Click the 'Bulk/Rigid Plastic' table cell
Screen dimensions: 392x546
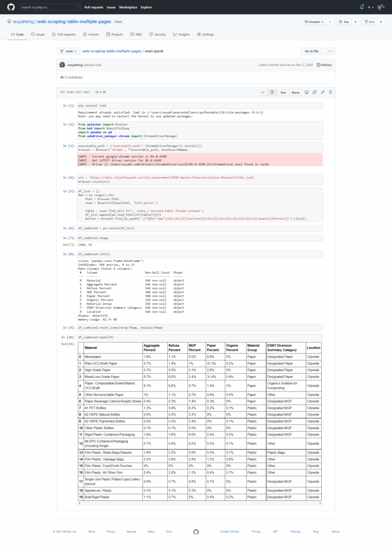click(x=113, y=497)
